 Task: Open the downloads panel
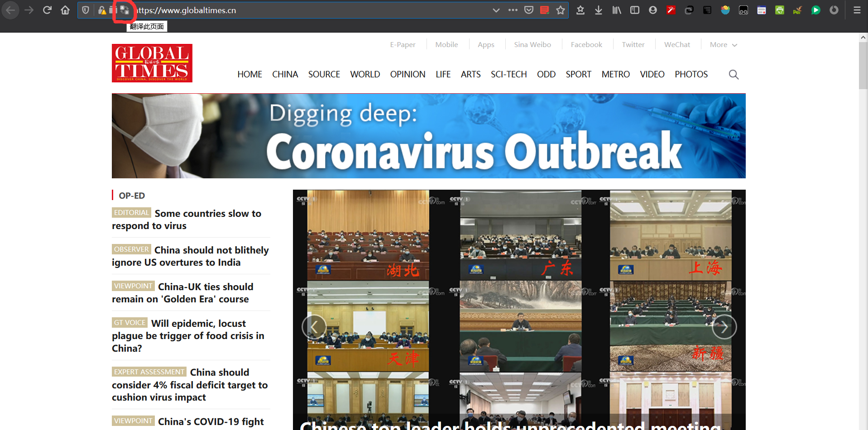pyautogui.click(x=599, y=10)
